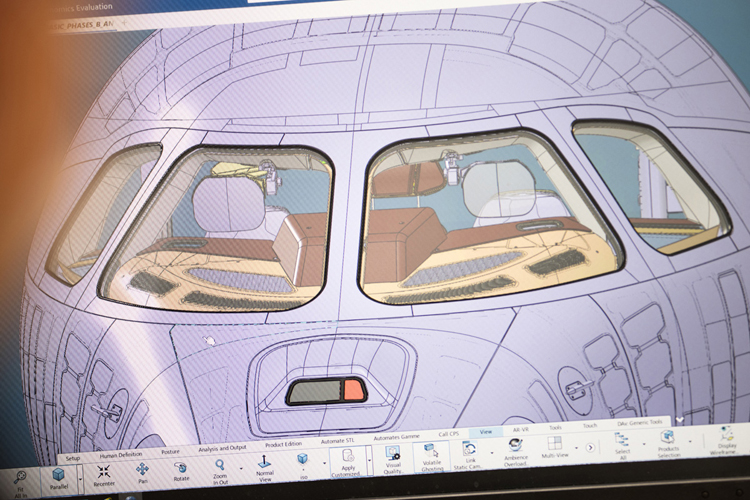Click the right pilot seat headrest in the model
750x500 pixels.
(499, 189)
